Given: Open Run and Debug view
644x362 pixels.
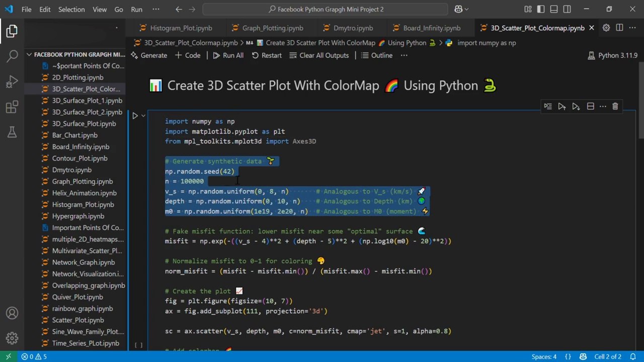Looking at the screenshot, I should 12,81.
